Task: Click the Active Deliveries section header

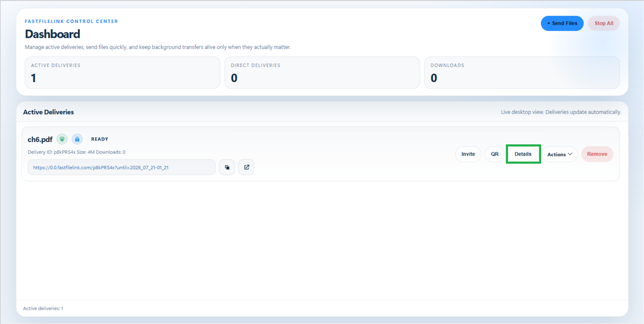Action: (x=48, y=112)
